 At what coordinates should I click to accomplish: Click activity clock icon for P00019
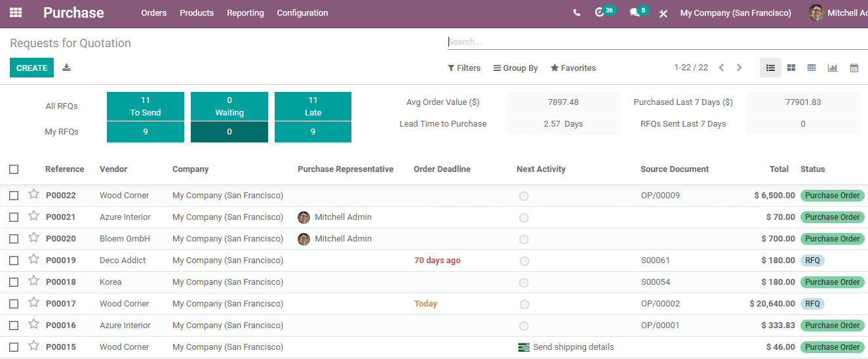pos(524,261)
